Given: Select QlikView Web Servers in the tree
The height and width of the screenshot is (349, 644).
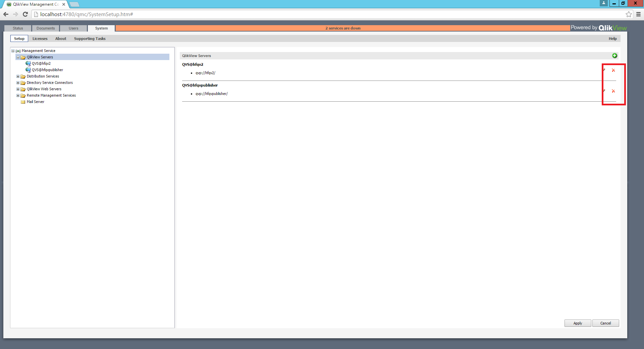Looking at the screenshot, I should (x=44, y=89).
